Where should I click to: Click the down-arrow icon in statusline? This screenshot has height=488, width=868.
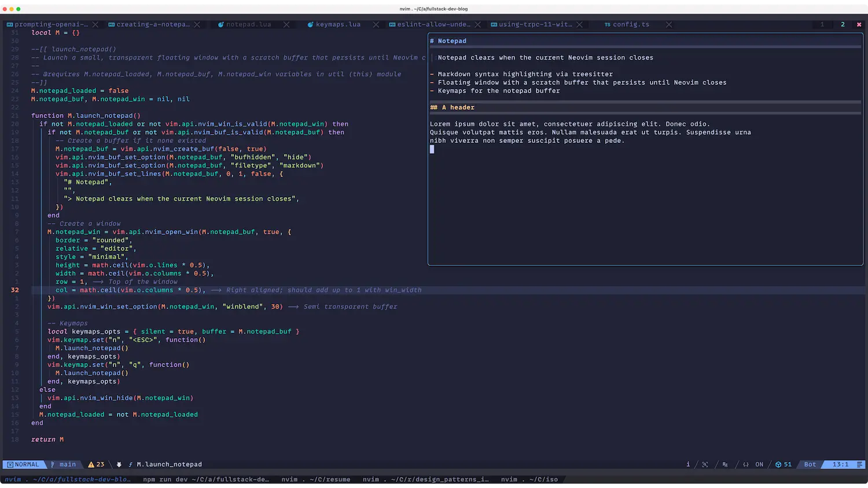tap(119, 464)
